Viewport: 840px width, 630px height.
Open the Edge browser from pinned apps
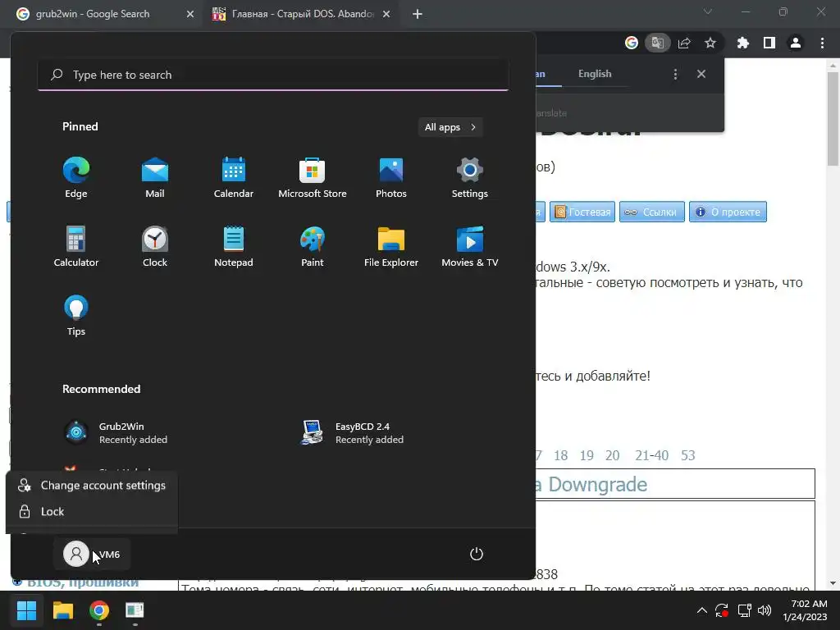[x=76, y=178]
